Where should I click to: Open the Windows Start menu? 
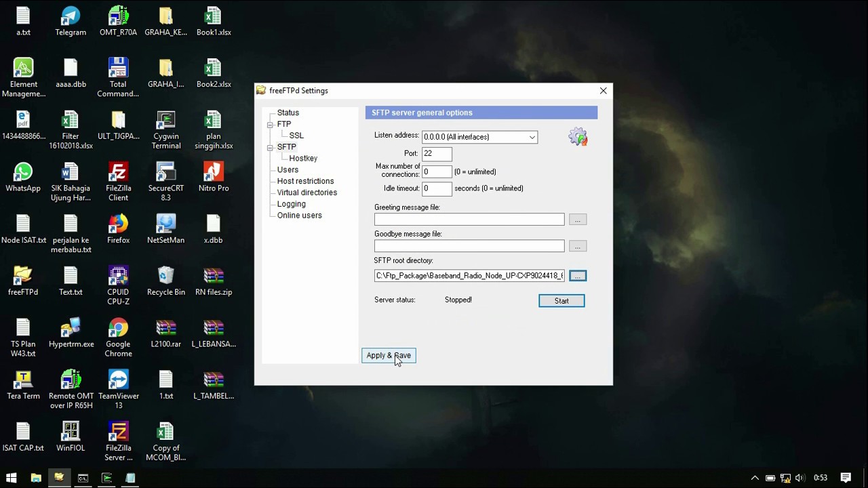pos(11,478)
